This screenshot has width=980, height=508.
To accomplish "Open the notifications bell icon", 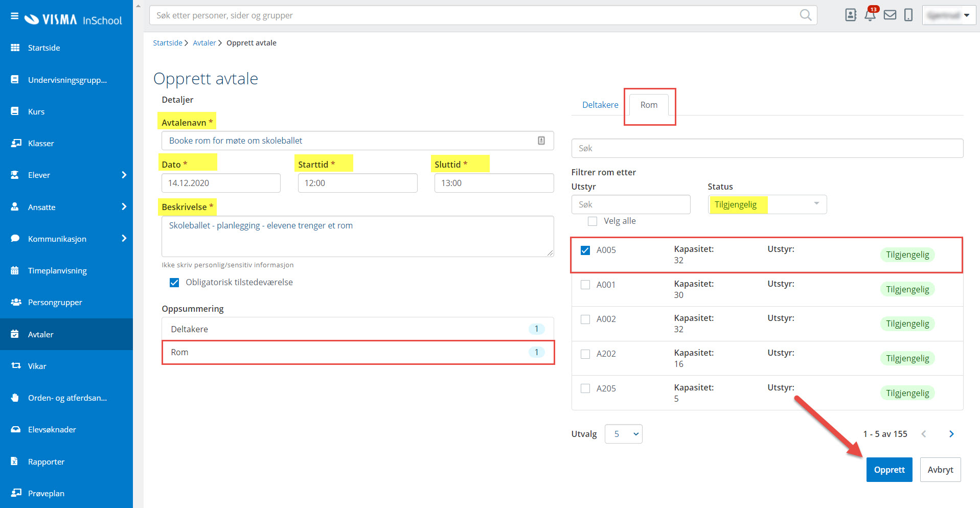I will (870, 15).
